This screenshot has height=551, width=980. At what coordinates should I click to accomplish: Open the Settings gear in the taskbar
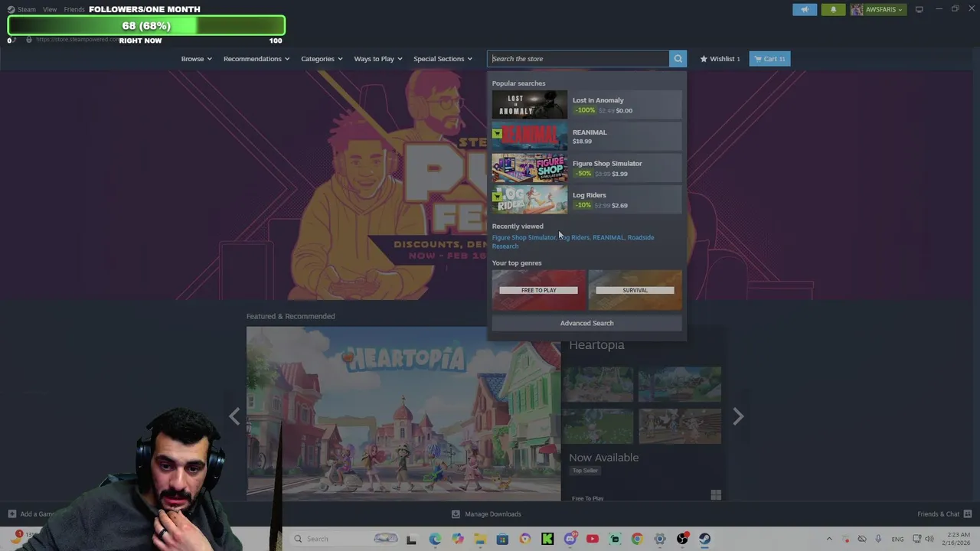tap(660, 539)
